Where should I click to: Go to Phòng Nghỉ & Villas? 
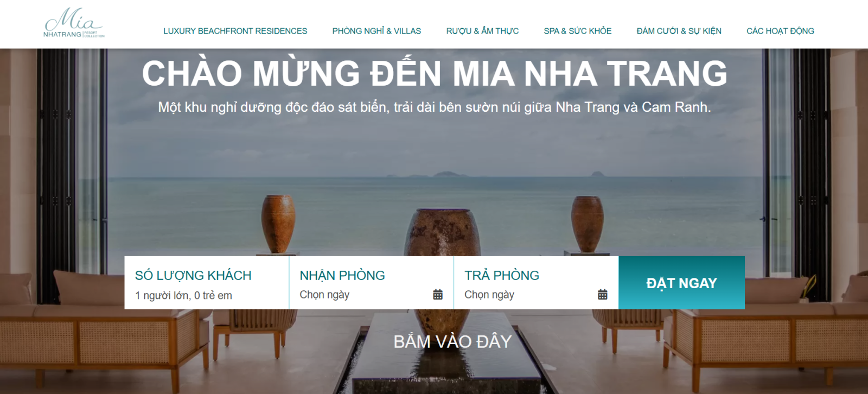tap(376, 31)
